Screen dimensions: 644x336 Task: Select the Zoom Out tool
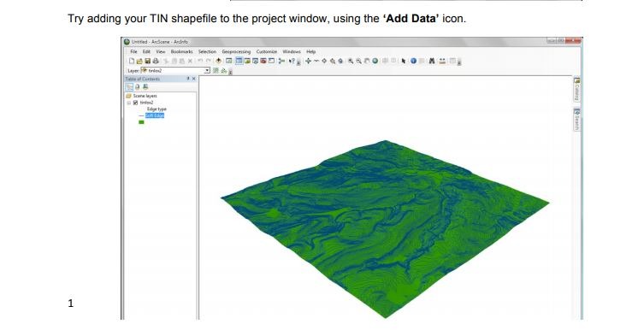point(358,61)
